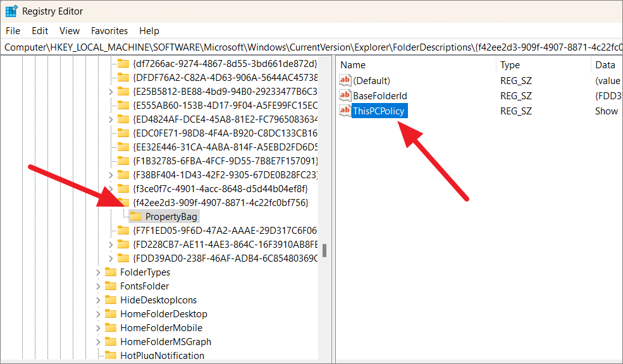The image size is (623, 364).
Task: Click folder icon of {DFDF76A2-C82A-4D63 key
Action: [123, 77]
